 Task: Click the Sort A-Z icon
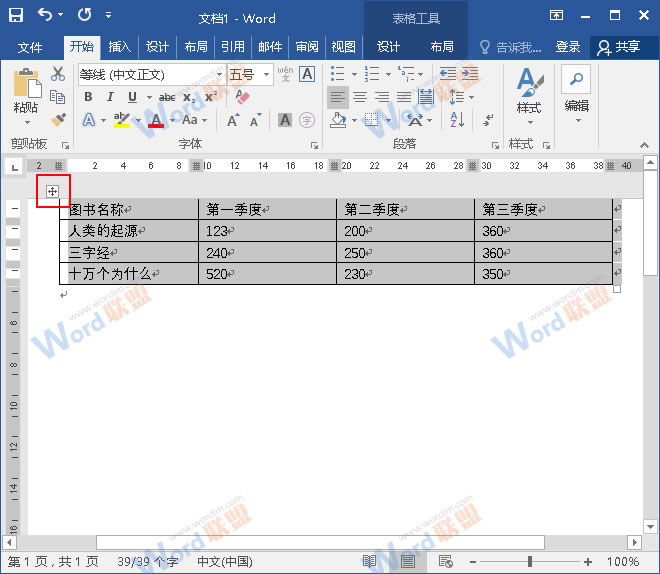458,120
